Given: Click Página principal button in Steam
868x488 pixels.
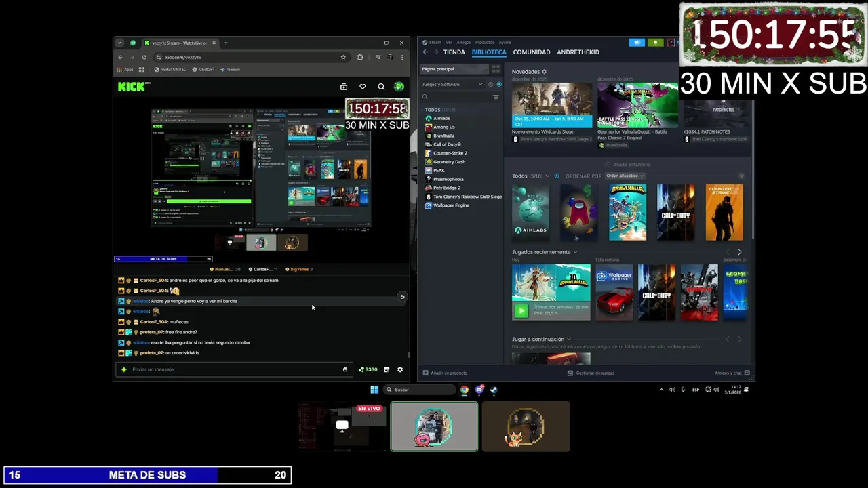Looking at the screenshot, I should click(454, 69).
